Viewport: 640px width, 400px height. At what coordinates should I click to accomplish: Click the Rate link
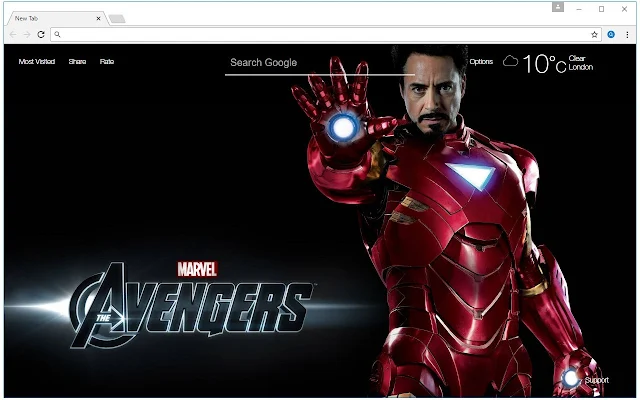(x=107, y=62)
